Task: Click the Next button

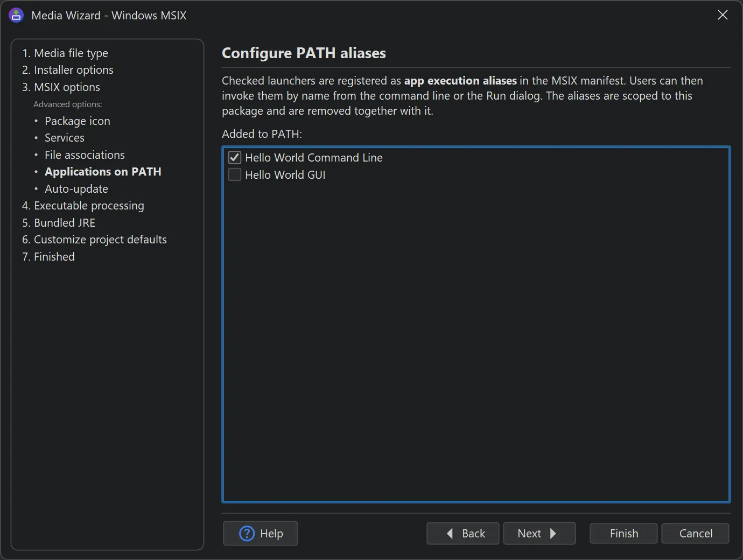Action: click(x=539, y=533)
